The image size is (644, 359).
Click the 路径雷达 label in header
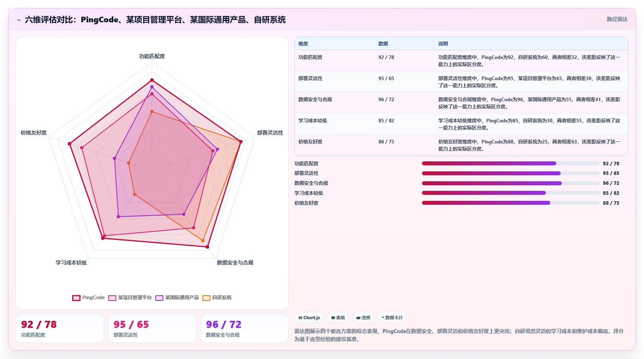pos(617,19)
